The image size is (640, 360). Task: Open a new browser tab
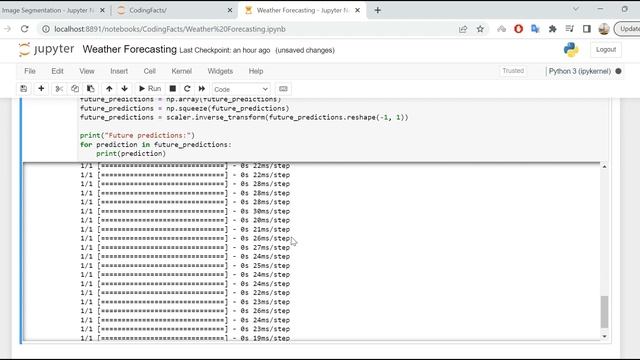378,10
